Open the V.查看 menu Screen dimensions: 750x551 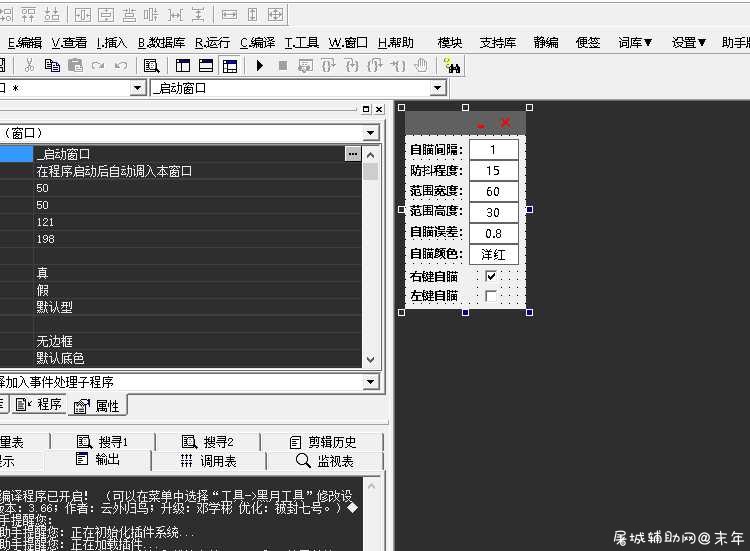(69, 43)
